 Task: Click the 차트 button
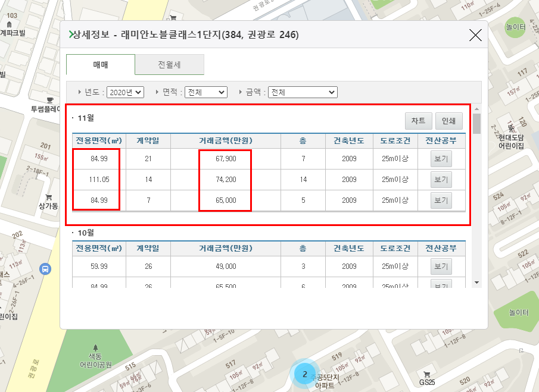418,121
